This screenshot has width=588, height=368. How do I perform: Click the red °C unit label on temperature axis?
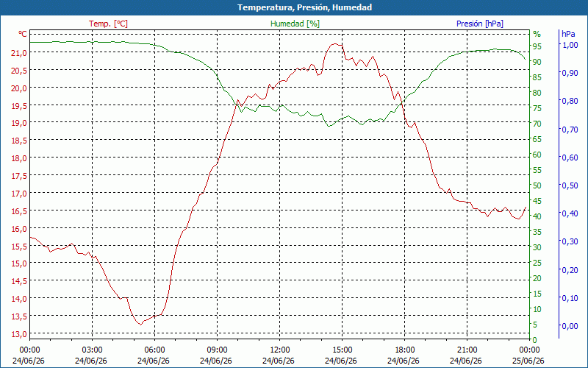23,34
